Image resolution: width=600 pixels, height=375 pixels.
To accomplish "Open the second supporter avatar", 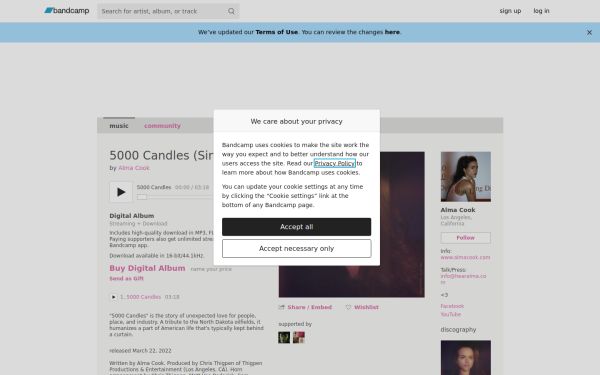I will pos(299,338).
